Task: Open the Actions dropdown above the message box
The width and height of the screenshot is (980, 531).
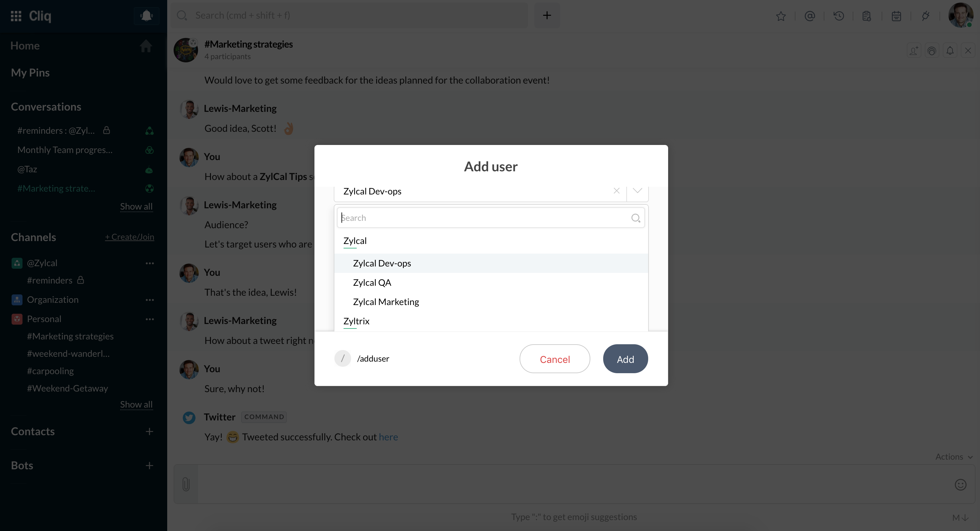Action: pyautogui.click(x=953, y=456)
